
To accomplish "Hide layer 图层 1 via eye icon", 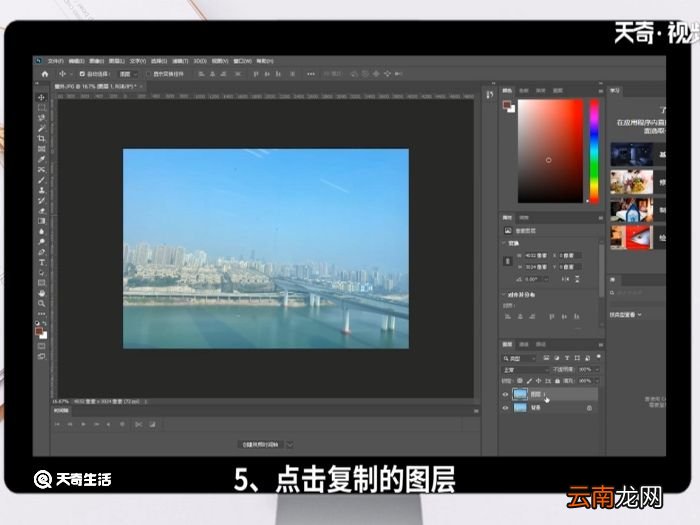I will (505, 395).
